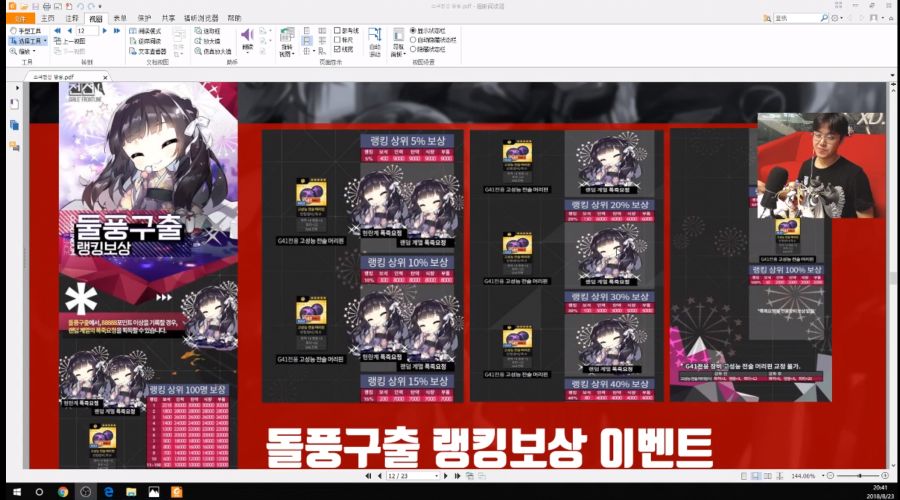Select facing pages layout icon

click(322, 30)
